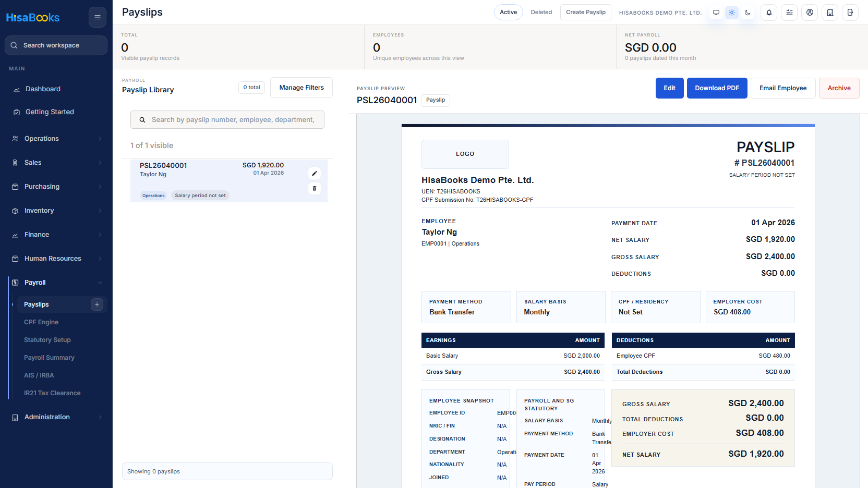This screenshot has height=488, width=868.
Task: Expand the Inventory menu chevron
Action: (x=100, y=211)
